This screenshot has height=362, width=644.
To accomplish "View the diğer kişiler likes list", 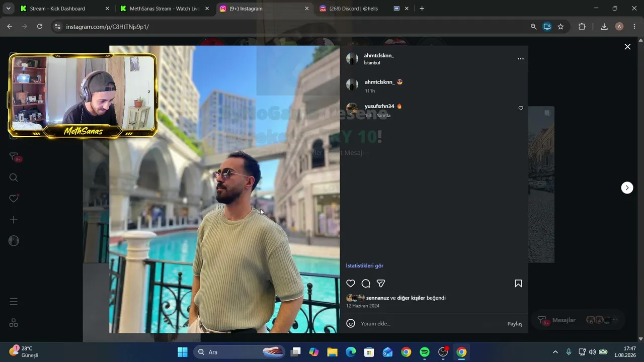I will (411, 298).
